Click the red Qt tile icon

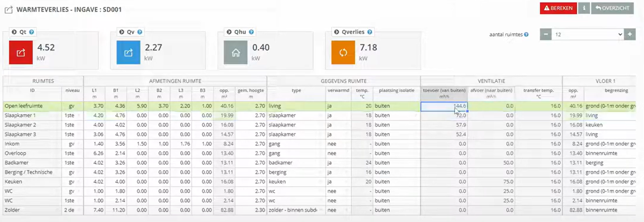(20, 52)
